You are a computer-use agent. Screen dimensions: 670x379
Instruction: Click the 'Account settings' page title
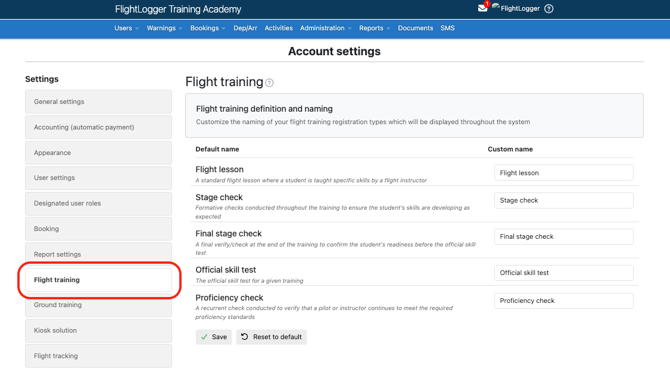[334, 51]
